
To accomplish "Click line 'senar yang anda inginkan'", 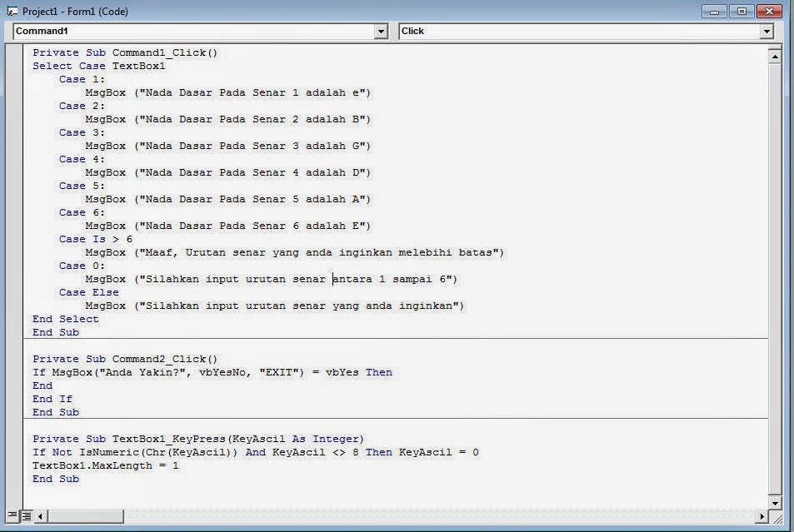I will point(274,306).
